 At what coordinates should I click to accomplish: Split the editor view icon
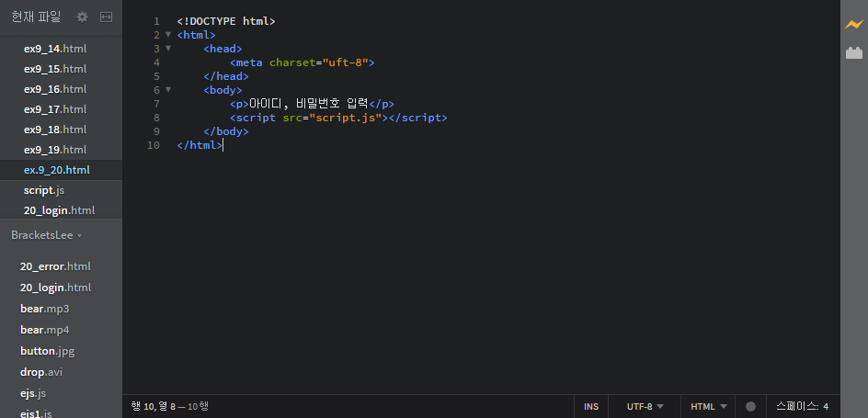pos(106,17)
